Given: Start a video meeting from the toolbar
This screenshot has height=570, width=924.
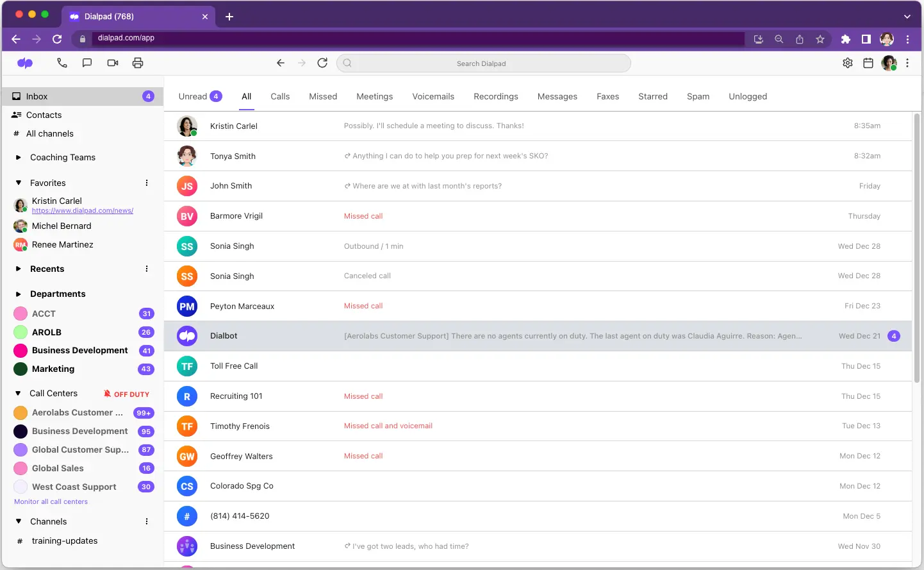Looking at the screenshot, I should pos(113,63).
